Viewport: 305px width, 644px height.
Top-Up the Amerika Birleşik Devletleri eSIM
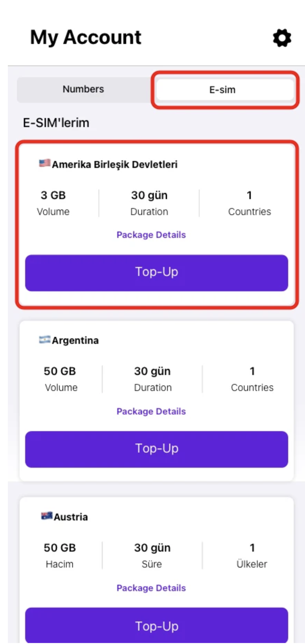tap(156, 273)
